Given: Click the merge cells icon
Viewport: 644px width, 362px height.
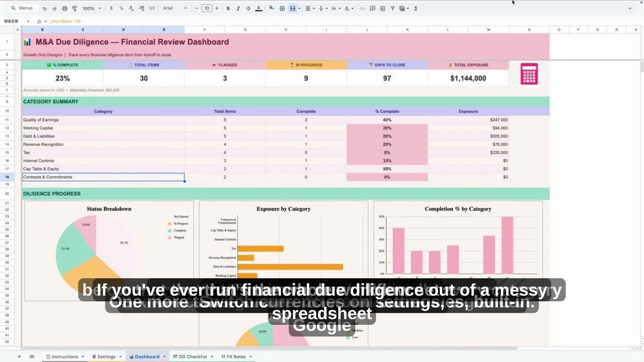Looking at the screenshot, I should 293,9.
